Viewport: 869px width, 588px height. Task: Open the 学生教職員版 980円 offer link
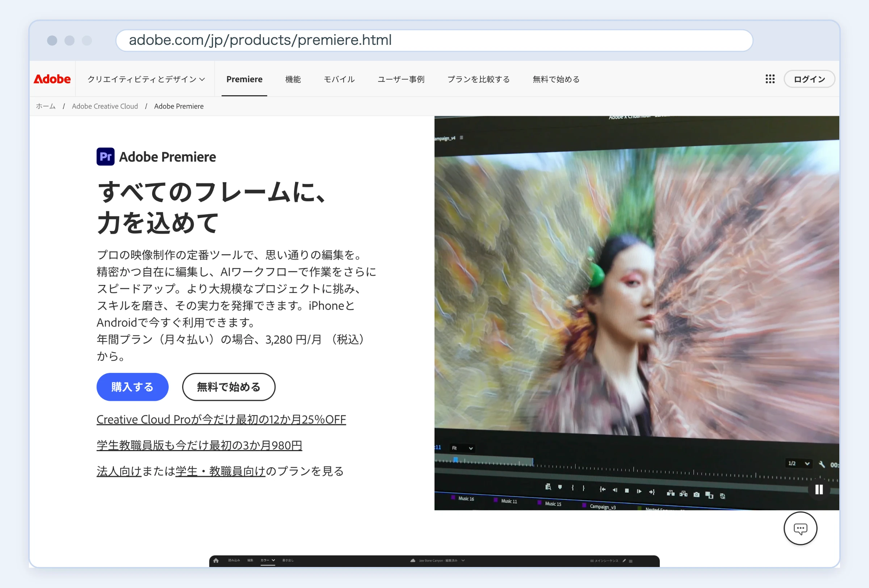point(199,445)
